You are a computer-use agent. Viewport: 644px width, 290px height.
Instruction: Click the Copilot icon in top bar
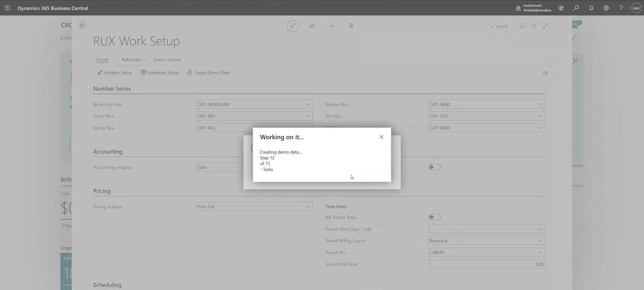(561, 8)
